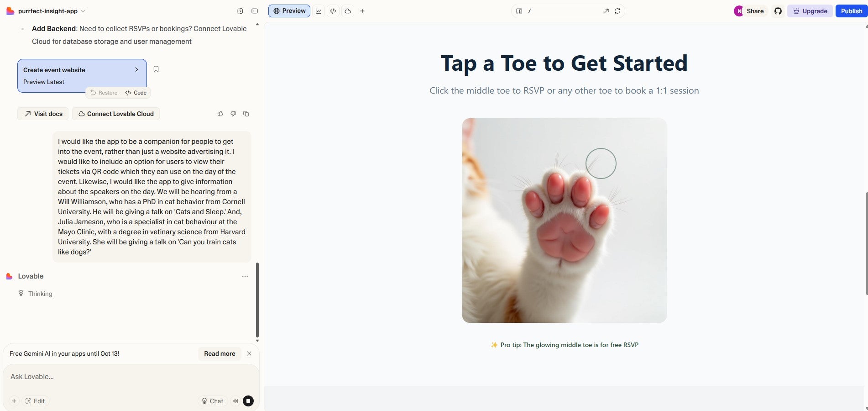Expand the purrfect-insight-app project dropdown
868x411 pixels.
click(83, 11)
